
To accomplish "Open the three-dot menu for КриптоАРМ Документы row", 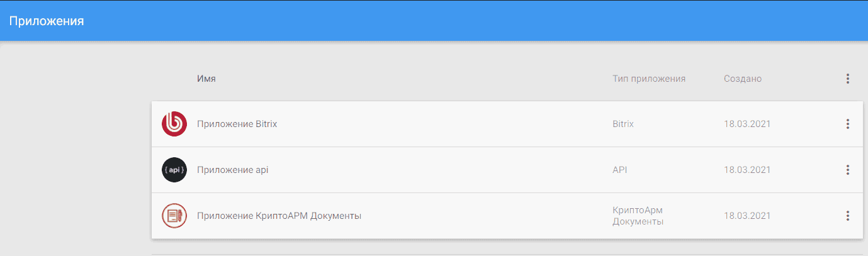I will (848, 216).
